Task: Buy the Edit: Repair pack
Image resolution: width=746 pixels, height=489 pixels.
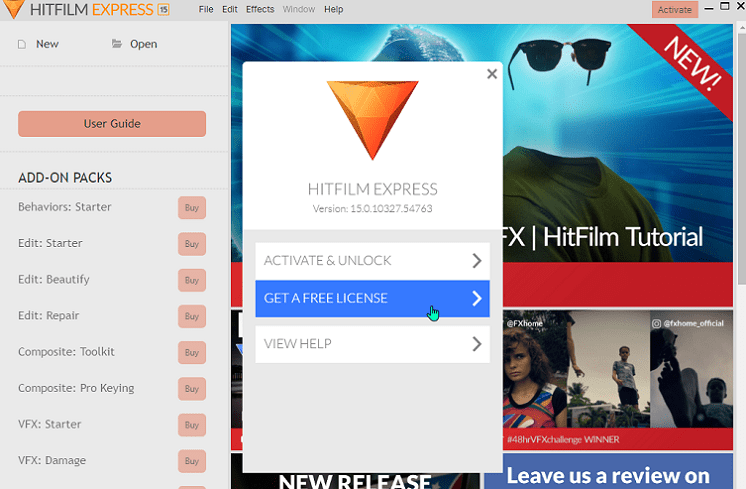Action: (192, 316)
